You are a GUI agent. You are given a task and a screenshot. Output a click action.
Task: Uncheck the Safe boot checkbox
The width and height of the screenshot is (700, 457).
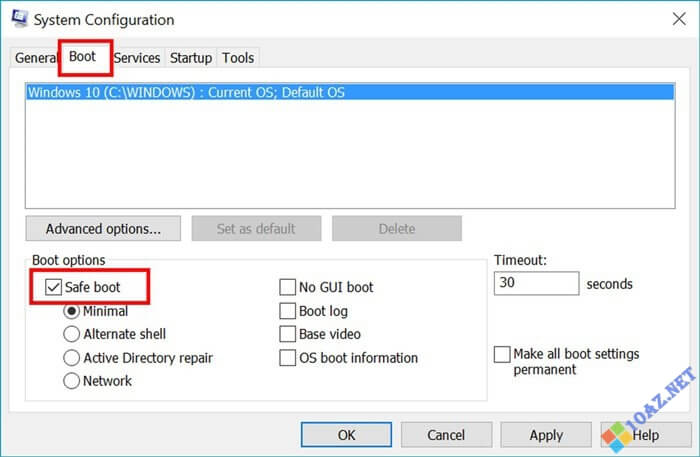(53, 287)
